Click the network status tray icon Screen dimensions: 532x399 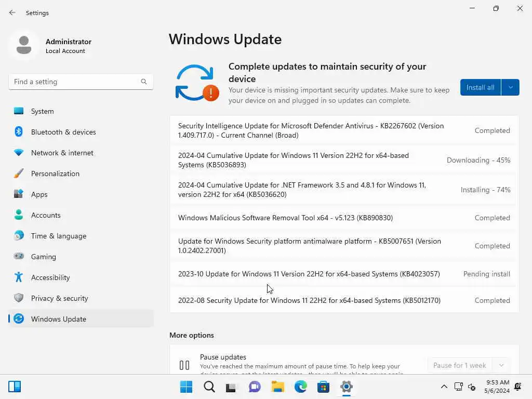(x=458, y=387)
